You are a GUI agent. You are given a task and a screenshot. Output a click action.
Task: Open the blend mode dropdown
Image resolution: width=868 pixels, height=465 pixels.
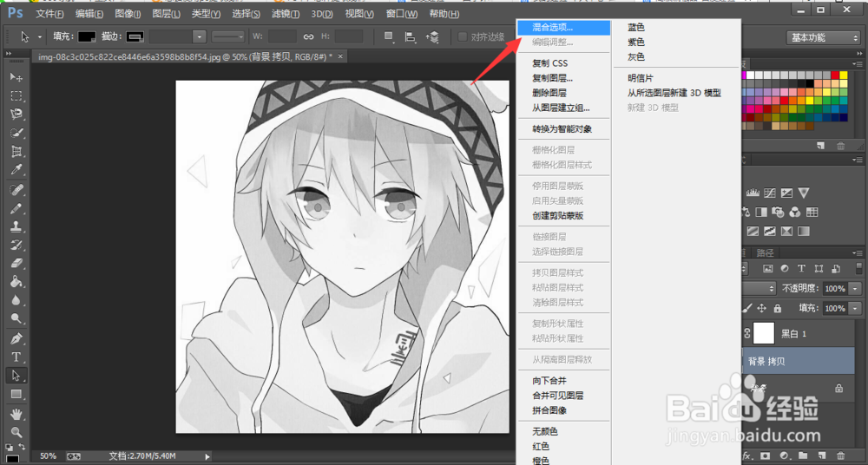[759, 288]
